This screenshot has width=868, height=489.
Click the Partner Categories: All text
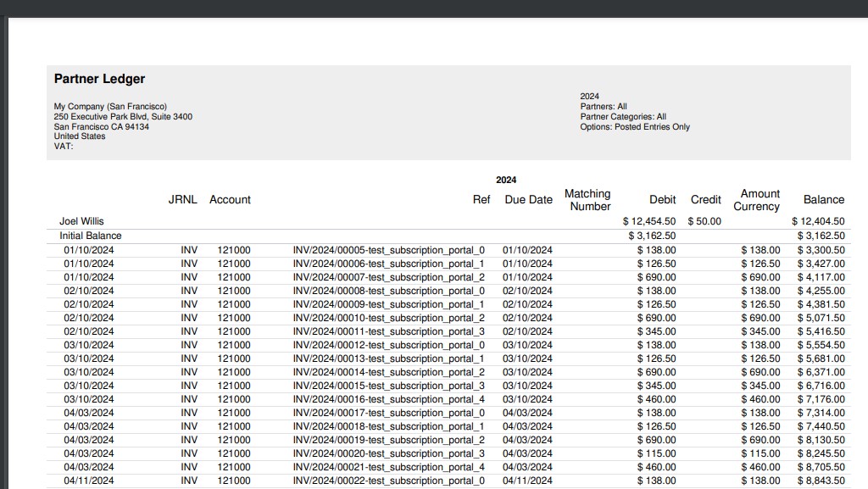pyautogui.click(x=623, y=117)
